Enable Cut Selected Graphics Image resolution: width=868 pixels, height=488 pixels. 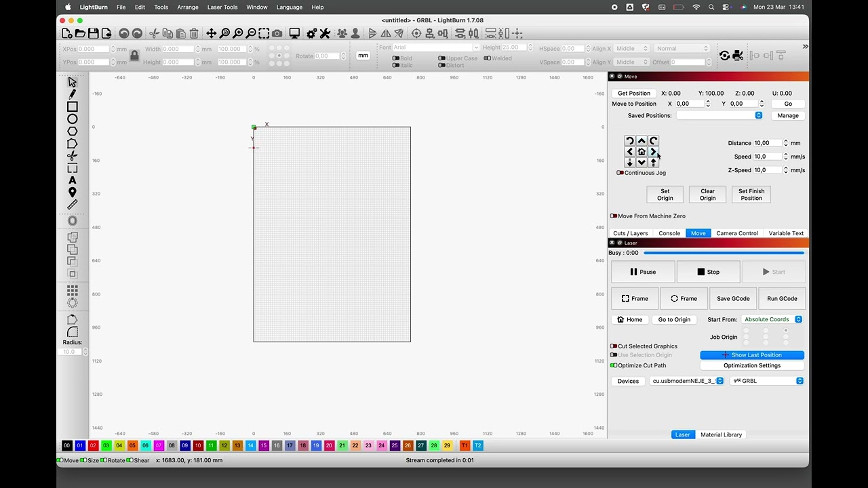[644, 346]
